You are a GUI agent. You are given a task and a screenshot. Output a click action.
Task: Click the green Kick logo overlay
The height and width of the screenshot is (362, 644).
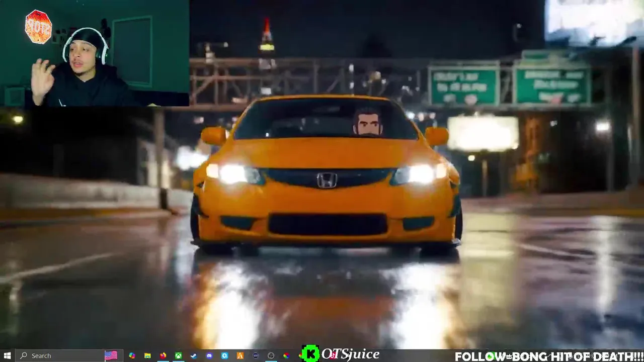(310, 354)
